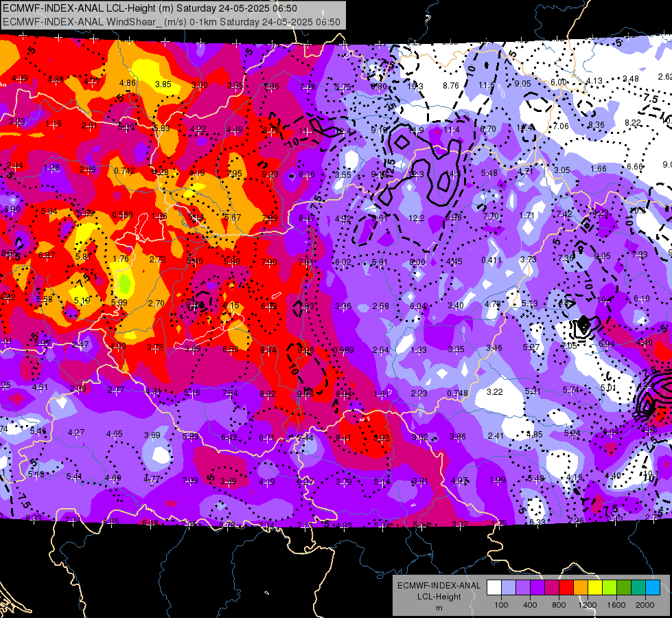Click the legend label '100'
The width and height of the screenshot is (672, 618).
click(x=501, y=605)
